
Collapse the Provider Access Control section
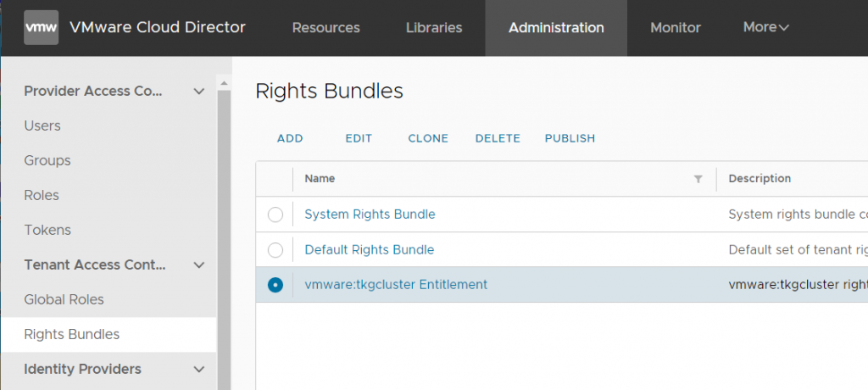coord(198,92)
